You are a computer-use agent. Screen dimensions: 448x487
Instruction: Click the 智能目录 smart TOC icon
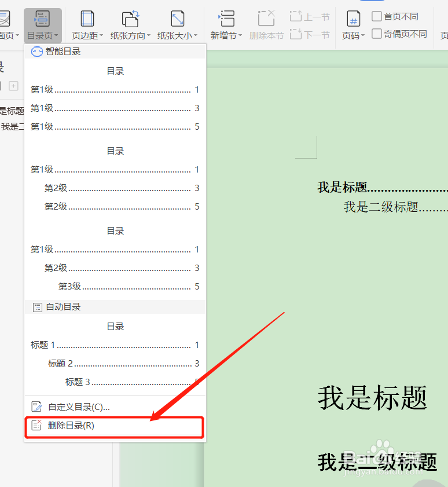(36, 52)
